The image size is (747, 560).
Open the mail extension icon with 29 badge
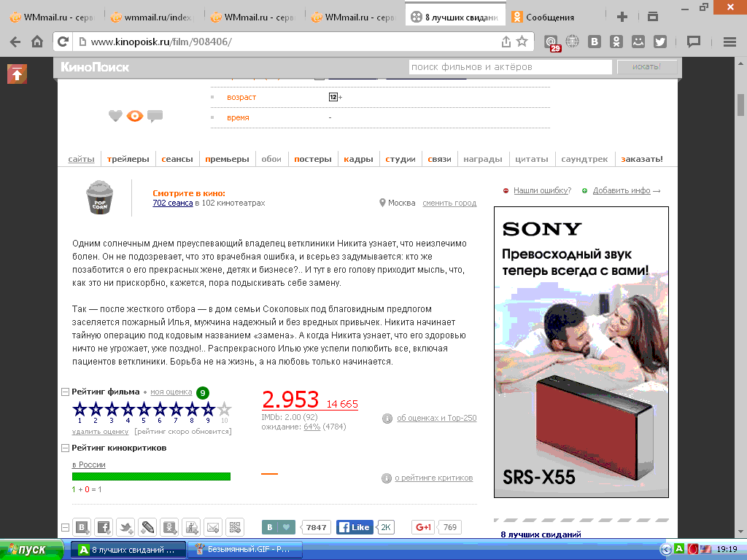(552, 43)
